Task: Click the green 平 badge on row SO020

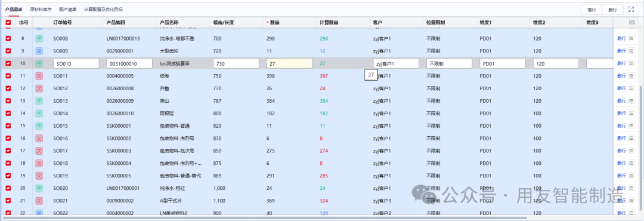Action: [39, 188]
